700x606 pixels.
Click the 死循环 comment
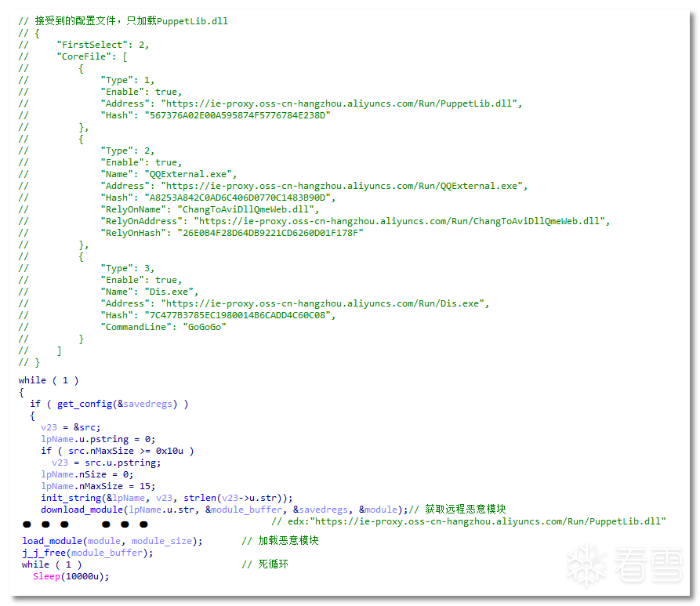coord(265,564)
